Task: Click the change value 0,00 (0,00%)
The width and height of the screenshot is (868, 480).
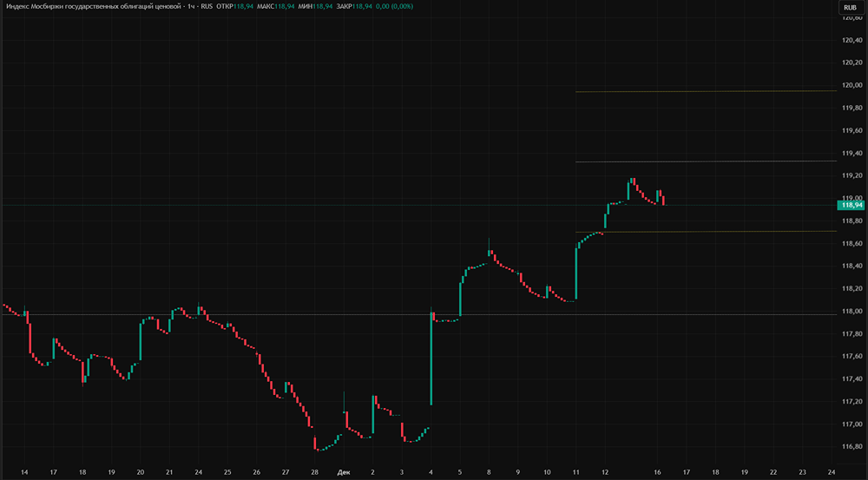Action: click(394, 7)
